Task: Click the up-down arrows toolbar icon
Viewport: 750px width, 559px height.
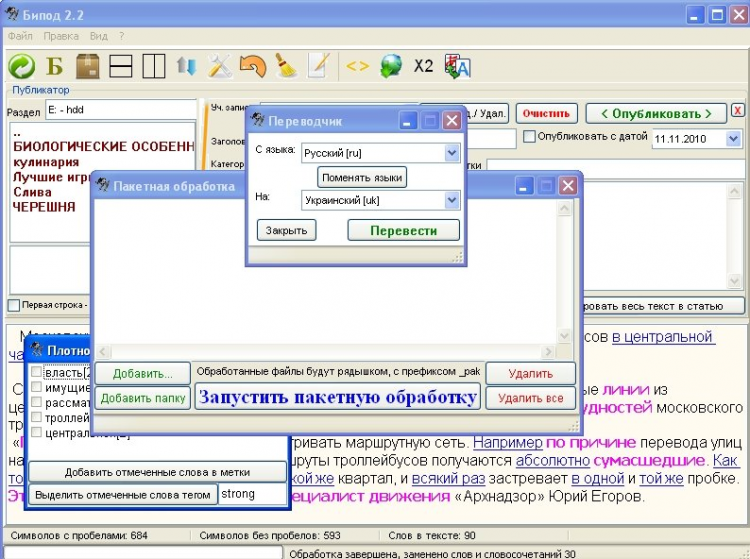Action: click(x=187, y=66)
